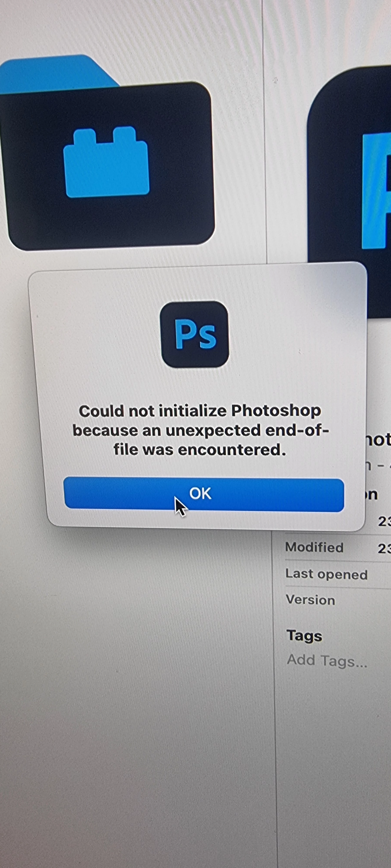Click the Created date value above Modified
Viewport: 391px width, 868px height.
pyautogui.click(x=384, y=521)
